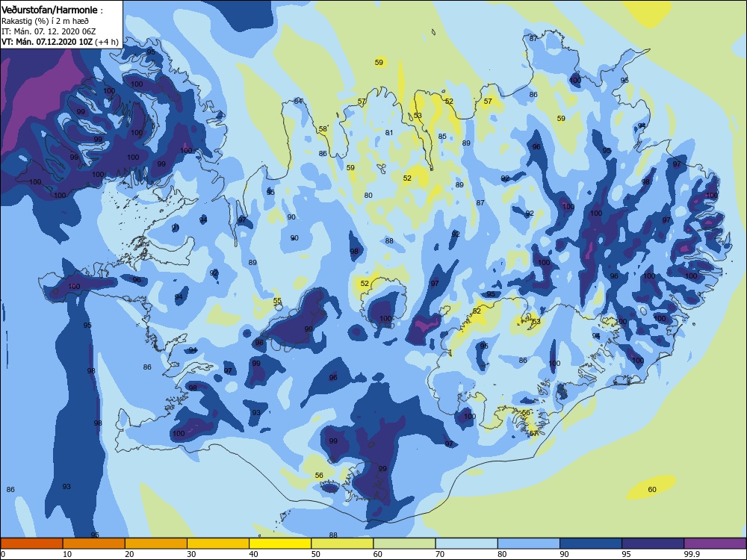Select the pale yellow 50–60 legend swatch

[342, 544]
